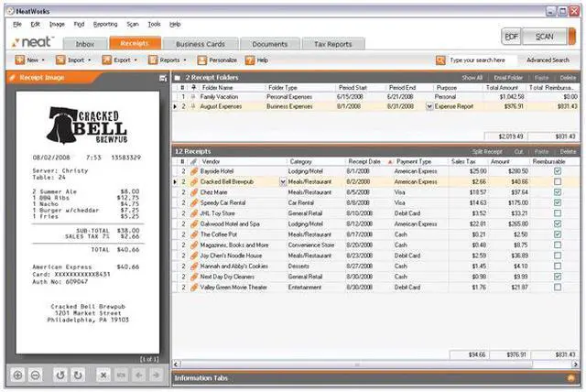
Task: Uncheck Reimbursable for Speedy Car Rental
Action: click(558, 202)
